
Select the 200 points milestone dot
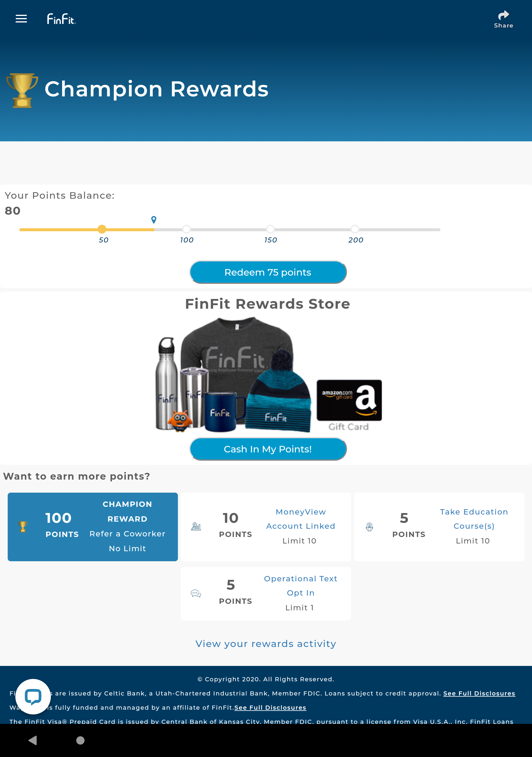(x=355, y=229)
